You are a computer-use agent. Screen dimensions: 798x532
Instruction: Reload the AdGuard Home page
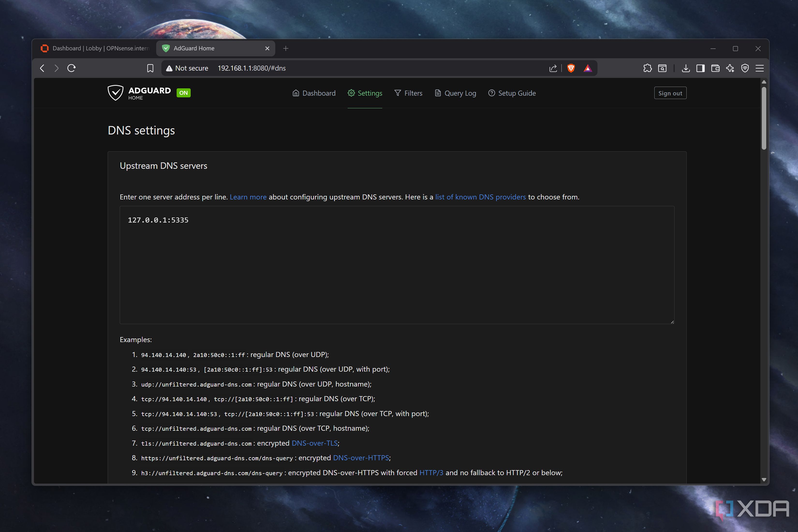72,68
